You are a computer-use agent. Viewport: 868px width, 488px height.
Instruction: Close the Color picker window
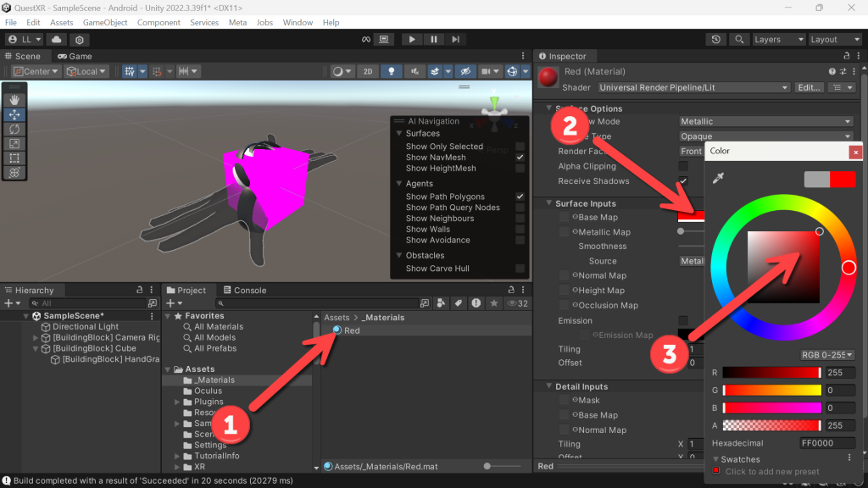pos(856,152)
